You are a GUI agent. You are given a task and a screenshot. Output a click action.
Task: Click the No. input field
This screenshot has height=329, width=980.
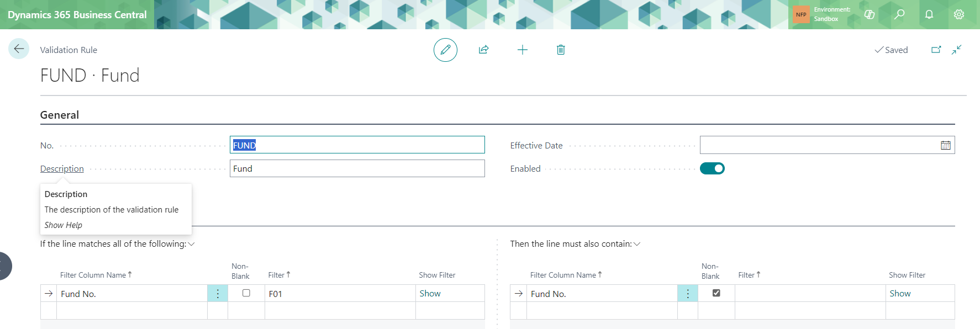point(357,145)
